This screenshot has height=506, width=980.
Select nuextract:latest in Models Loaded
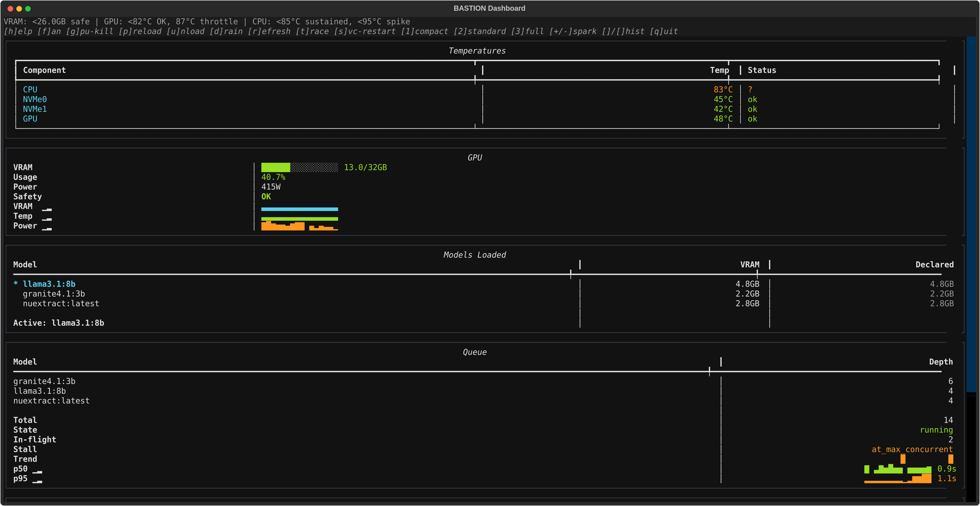coord(61,303)
